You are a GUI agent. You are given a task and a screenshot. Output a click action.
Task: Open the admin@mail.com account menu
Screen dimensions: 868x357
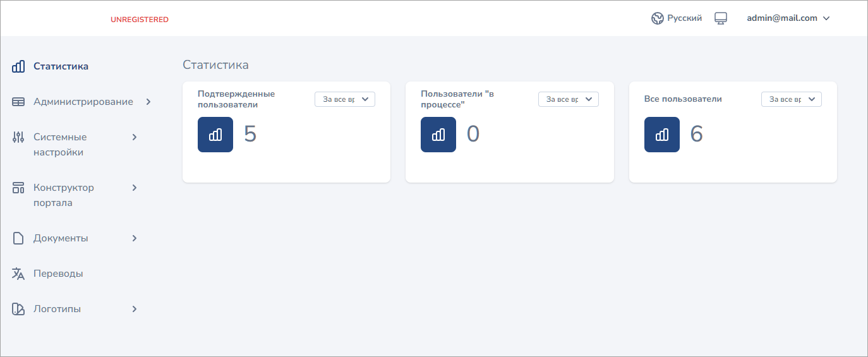[x=788, y=18]
